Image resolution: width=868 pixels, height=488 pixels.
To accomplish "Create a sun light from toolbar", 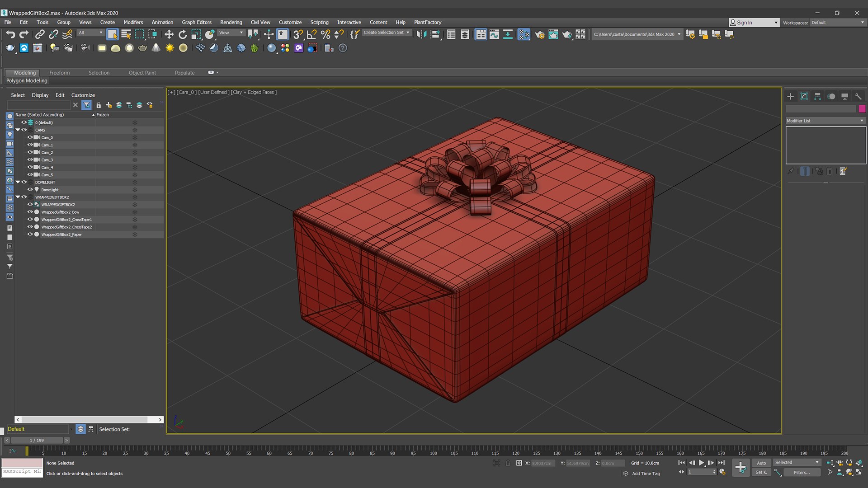I will click(170, 48).
